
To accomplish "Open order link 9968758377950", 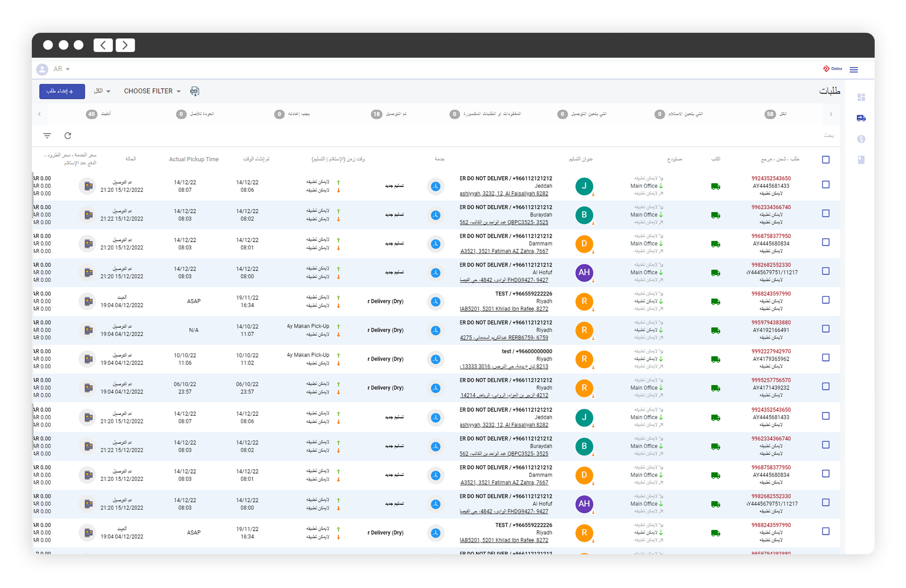I will 770,236.
